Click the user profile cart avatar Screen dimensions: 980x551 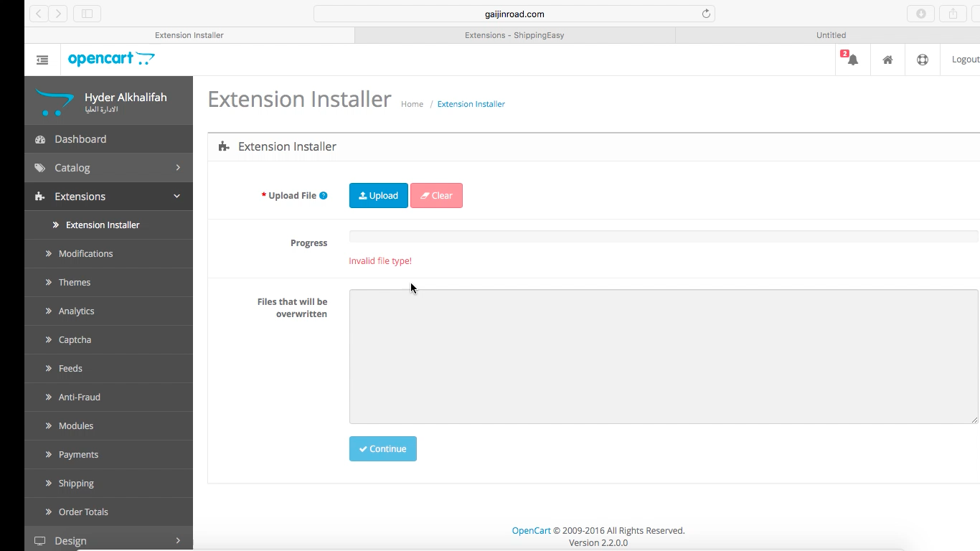pos(55,103)
